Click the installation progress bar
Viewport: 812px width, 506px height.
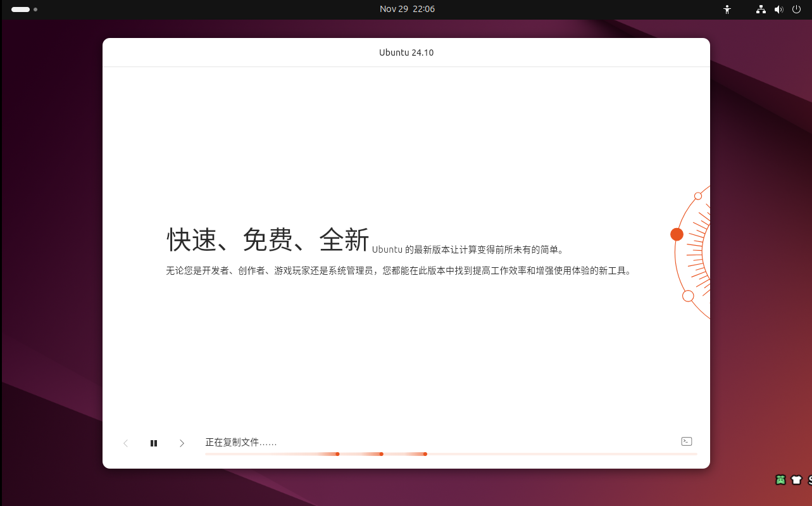pos(451,454)
